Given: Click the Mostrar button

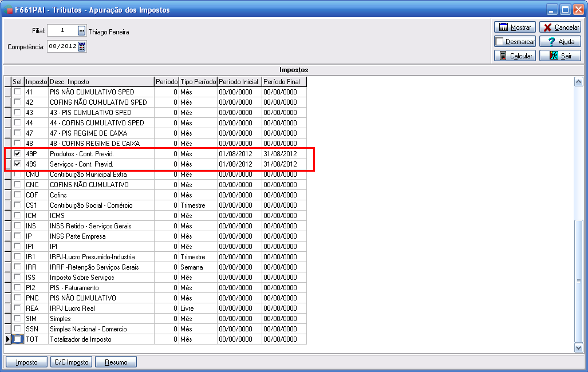Looking at the screenshot, I should pos(515,27).
